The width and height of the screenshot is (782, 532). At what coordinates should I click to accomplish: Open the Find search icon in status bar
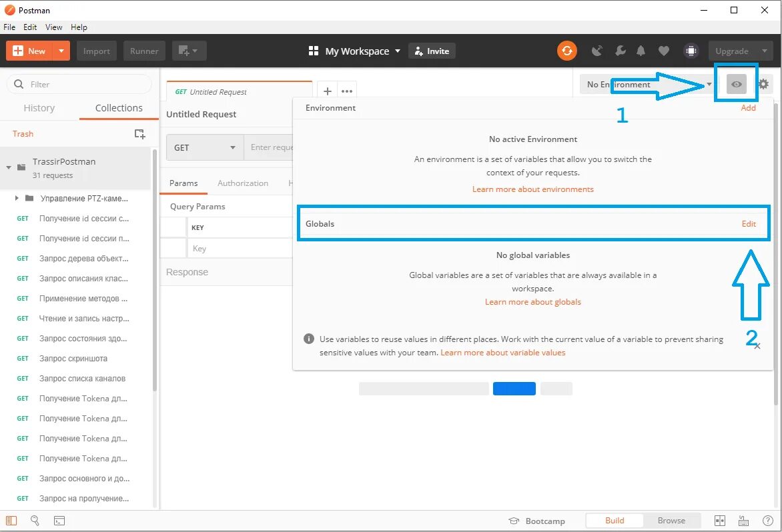pos(35,521)
